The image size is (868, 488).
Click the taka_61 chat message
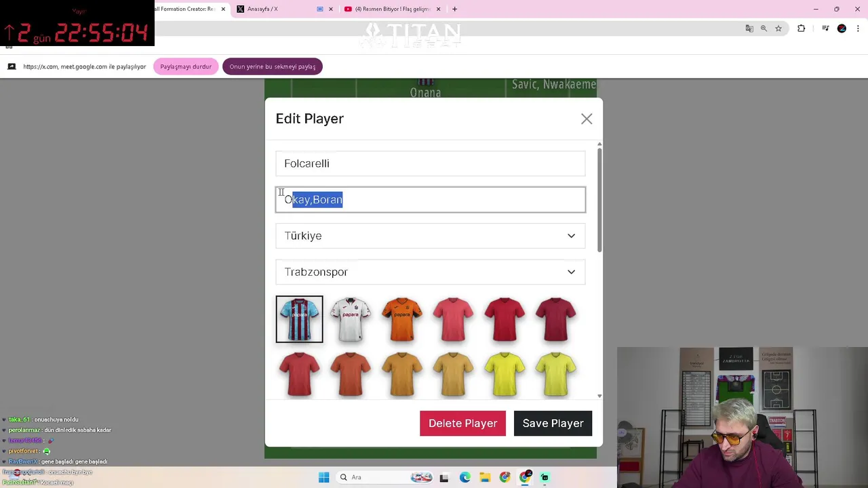pyautogui.click(x=43, y=420)
